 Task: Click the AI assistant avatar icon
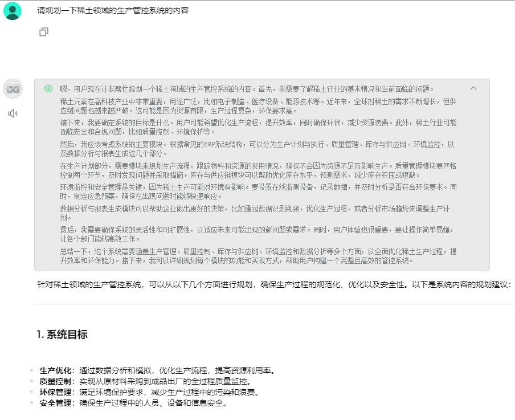tap(13, 89)
